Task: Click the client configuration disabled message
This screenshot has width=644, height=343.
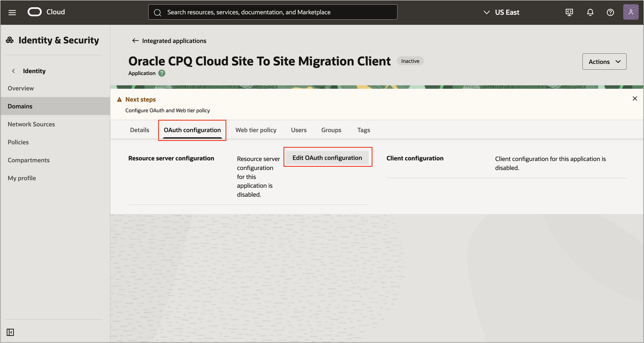Action: (x=550, y=163)
